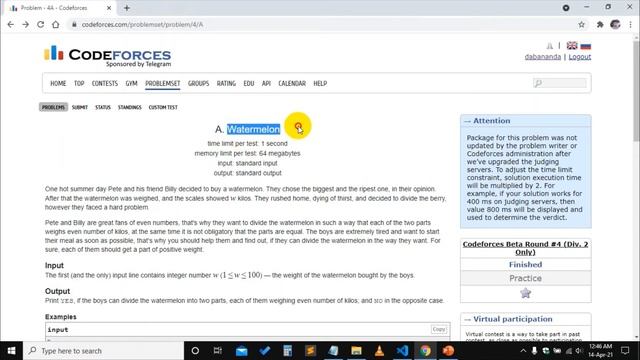Viewport: 640px width, 360px height.
Task: Switch to Chrome on taskbar
Action: (x=425, y=351)
